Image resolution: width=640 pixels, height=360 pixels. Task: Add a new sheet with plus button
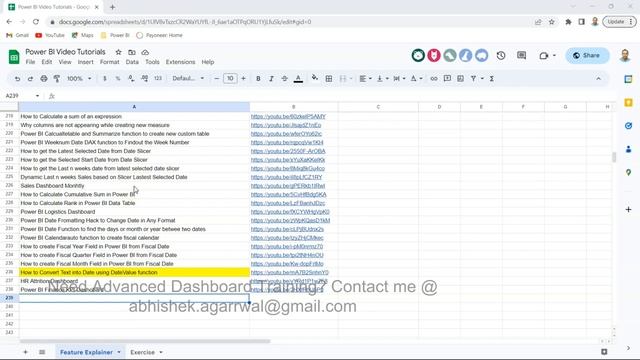click(25, 352)
